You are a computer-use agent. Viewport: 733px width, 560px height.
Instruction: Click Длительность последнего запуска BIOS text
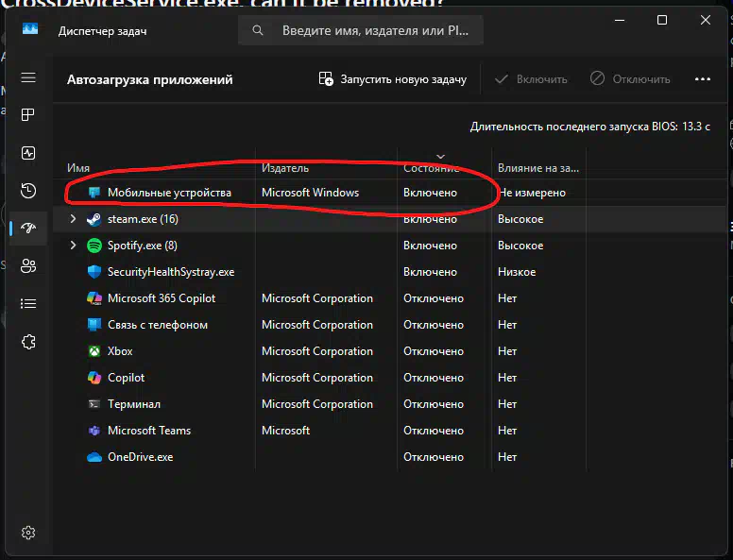590,127
